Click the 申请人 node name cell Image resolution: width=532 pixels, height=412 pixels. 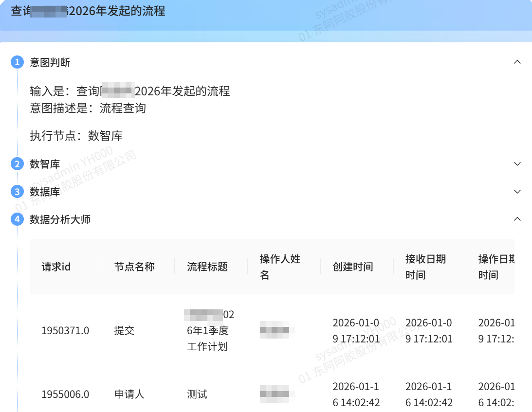(x=129, y=394)
